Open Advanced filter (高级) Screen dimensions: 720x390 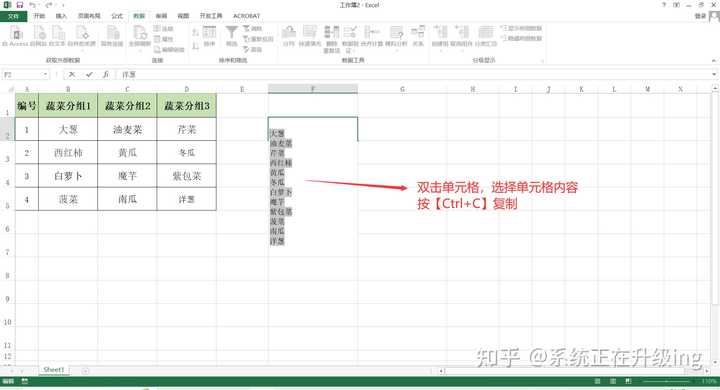[253, 49]
